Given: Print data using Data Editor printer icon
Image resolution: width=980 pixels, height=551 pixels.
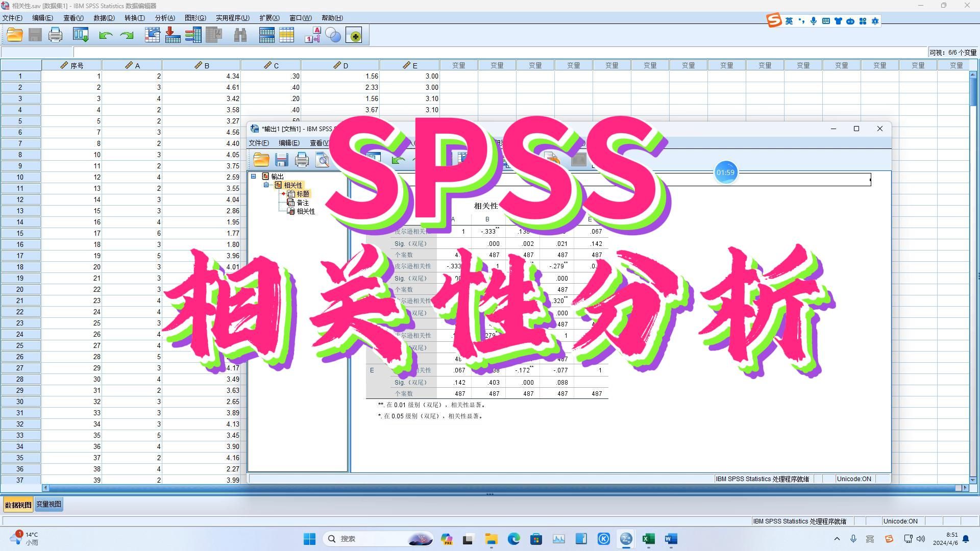Looking at the screenshot, I should (55, 35).
